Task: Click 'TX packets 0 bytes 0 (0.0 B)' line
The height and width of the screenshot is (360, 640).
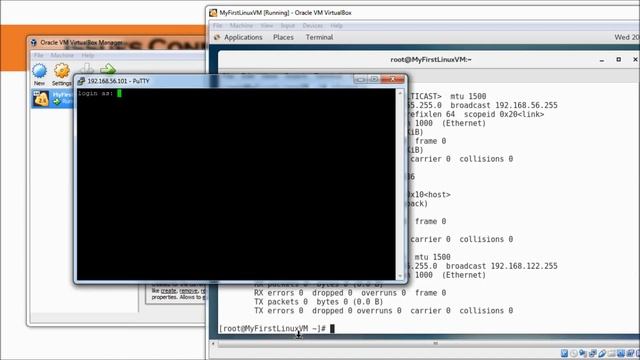Action: pos(318,302)
